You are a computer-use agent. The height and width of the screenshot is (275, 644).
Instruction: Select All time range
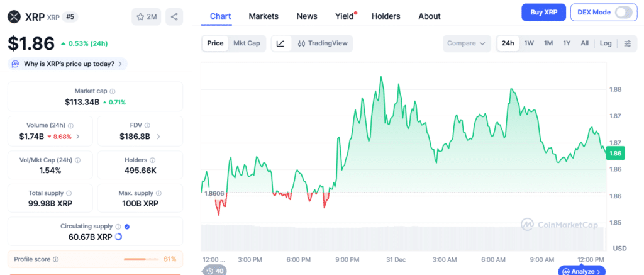pos(584,43)
